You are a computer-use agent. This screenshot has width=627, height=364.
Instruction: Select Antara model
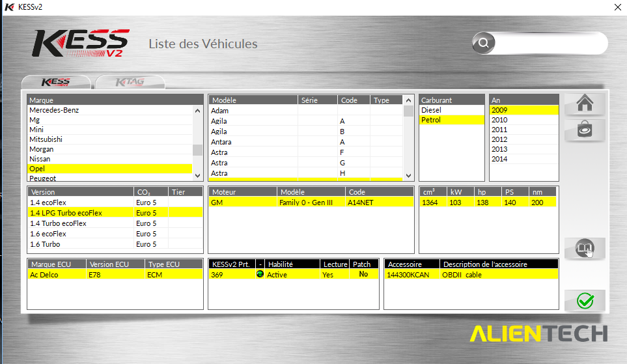[305, 142]
